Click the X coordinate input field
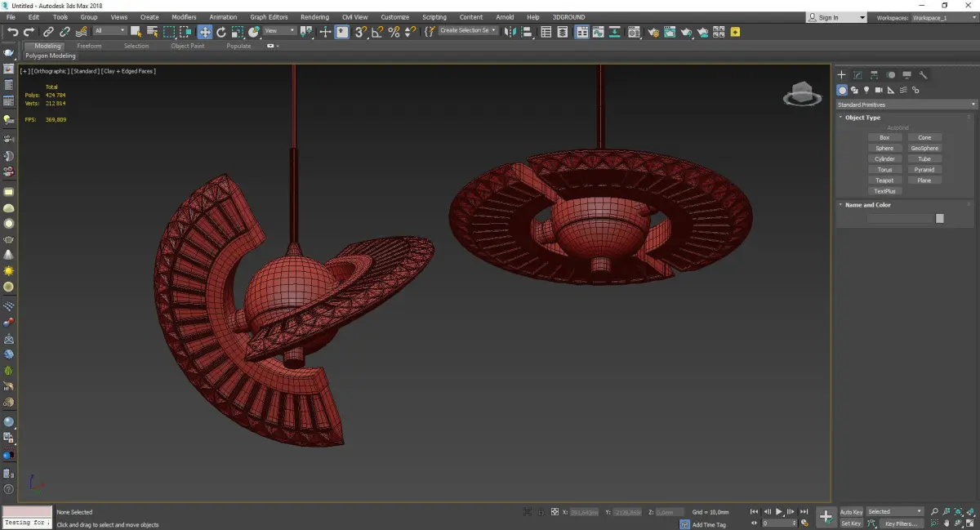Viewport: 980px width, 530px height. tap(585, 512)
